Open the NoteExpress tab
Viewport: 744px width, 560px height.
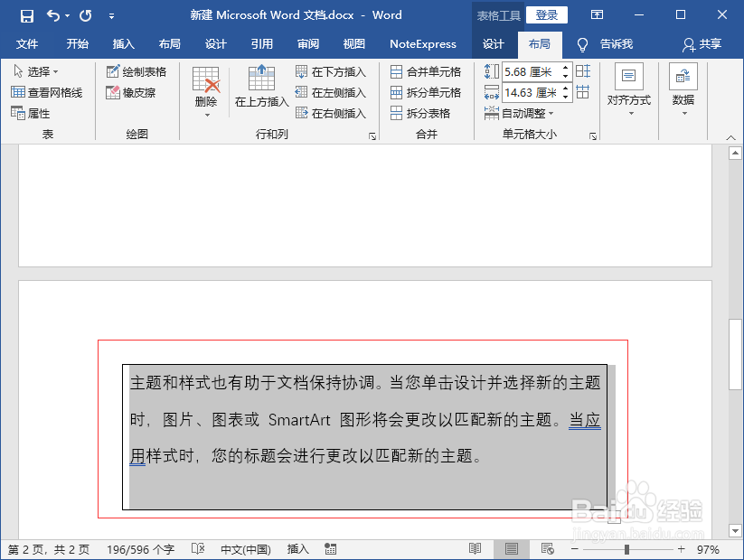click(x=423, y=44)
